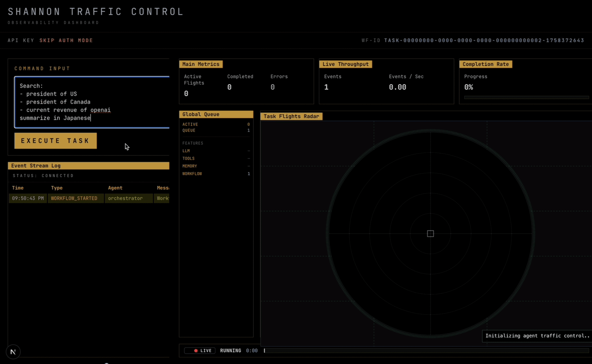The height and width of the screenshot is (364, 592).
Task: Toggle SKIP AUTH MODE
Action: 66,40
